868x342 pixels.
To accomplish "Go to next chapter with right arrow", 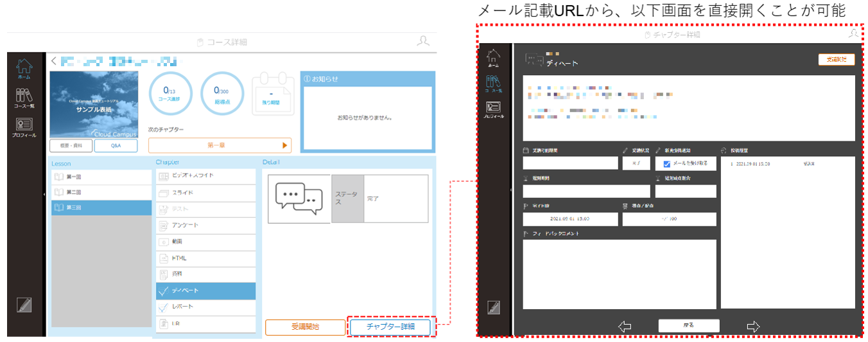I will 754,327.
